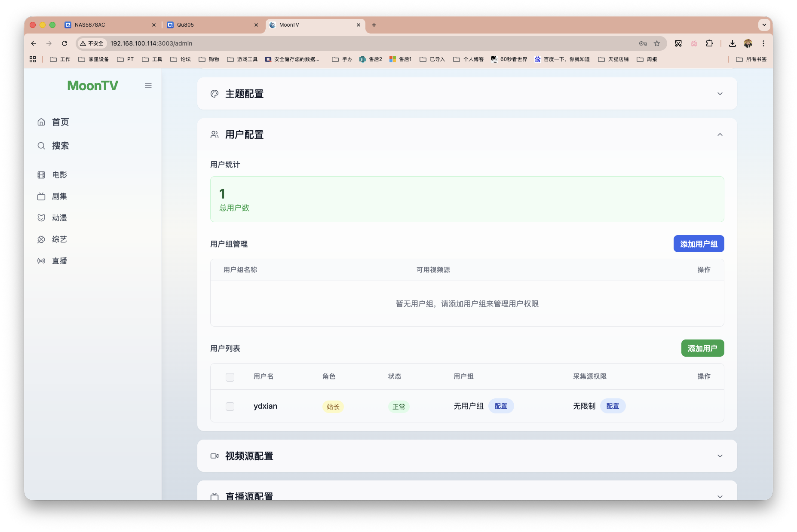Collapse the 用户配置 section

coord(720,135)
